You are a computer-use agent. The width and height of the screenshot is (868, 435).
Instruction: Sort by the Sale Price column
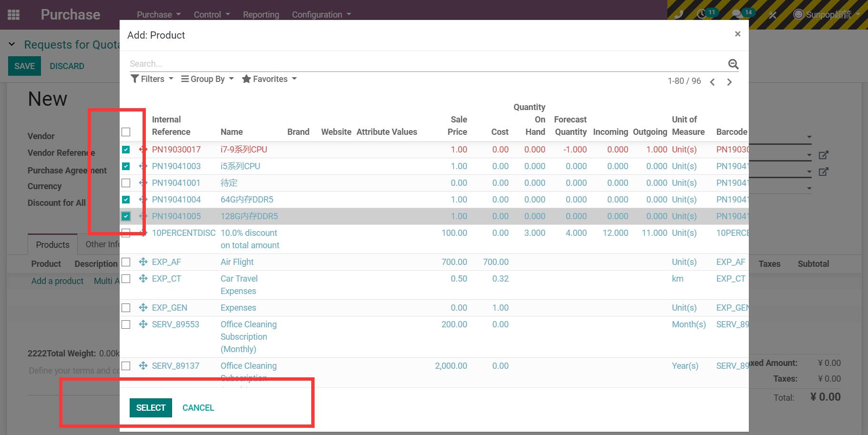tap(457, 126)
